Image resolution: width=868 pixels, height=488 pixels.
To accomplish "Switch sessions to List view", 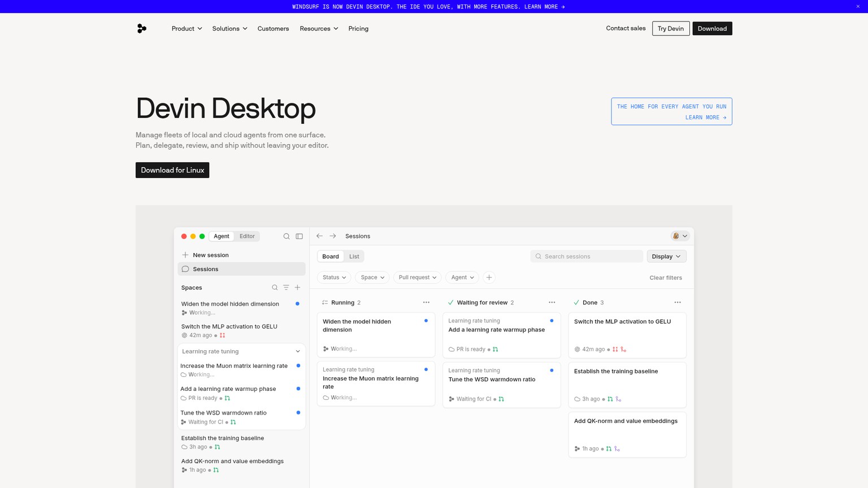I will [x=354, y=256].
